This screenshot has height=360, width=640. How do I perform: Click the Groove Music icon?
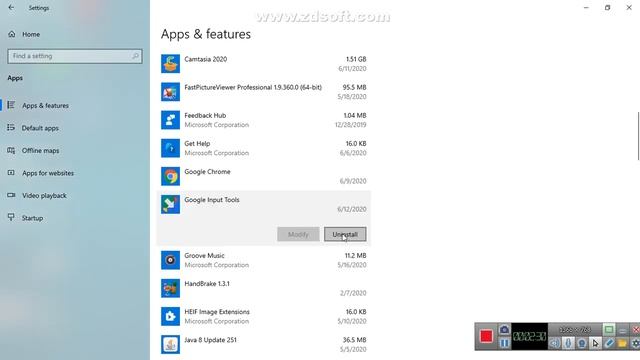[170, 260]
